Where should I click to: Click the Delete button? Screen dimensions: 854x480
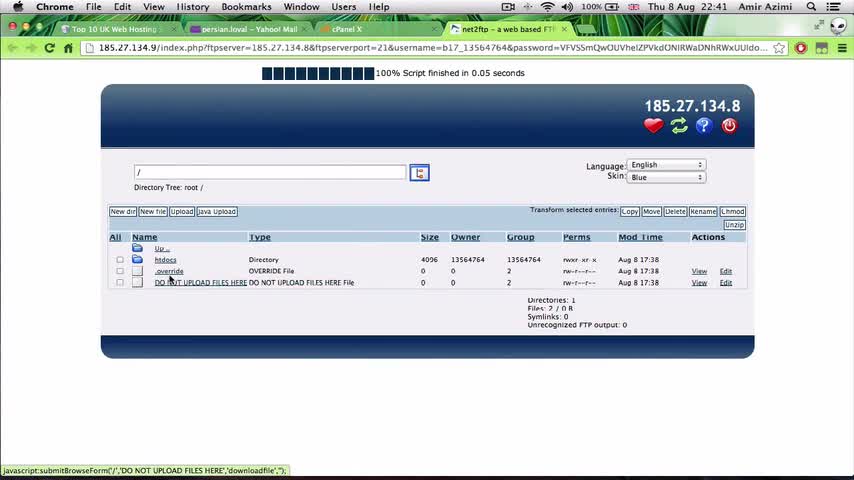pos(675,211)
